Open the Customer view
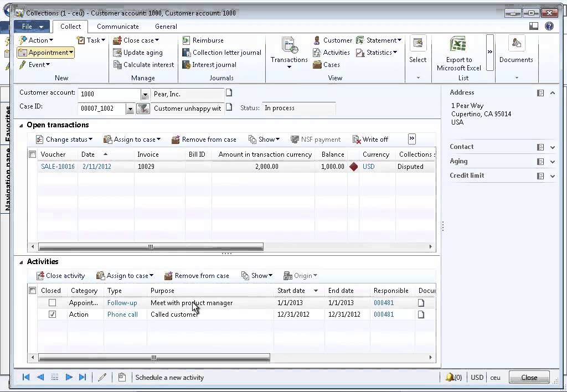The height and width of the screenshot is (392, 567). (332, 40)
